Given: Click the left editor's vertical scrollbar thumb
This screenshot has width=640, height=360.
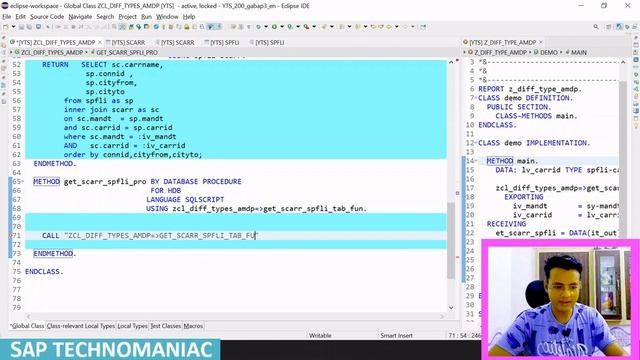Looking at the screenshot, I should point(451,241).
